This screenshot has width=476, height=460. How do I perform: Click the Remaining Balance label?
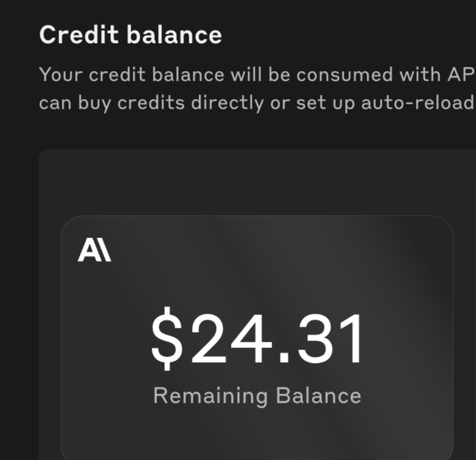[257, 396]
